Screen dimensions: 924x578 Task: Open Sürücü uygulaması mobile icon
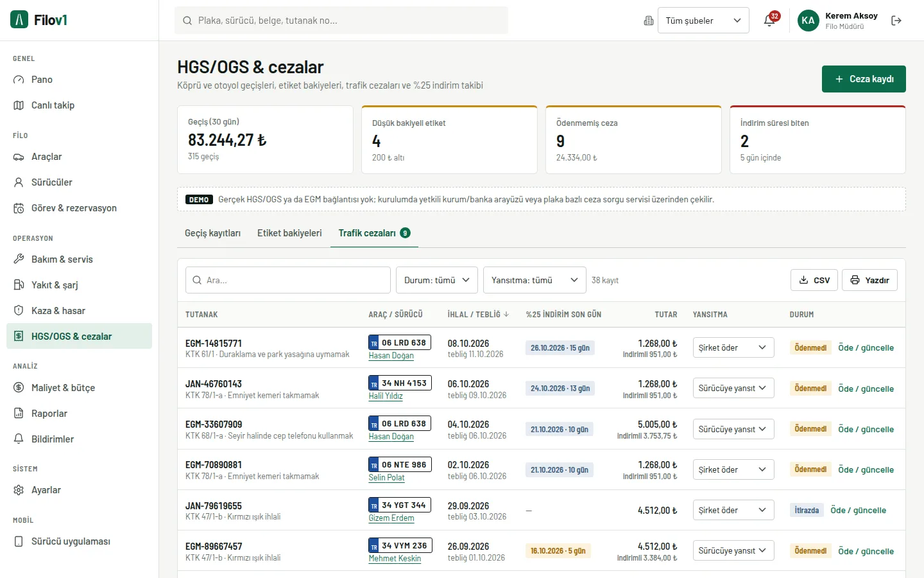click(19, 541)
